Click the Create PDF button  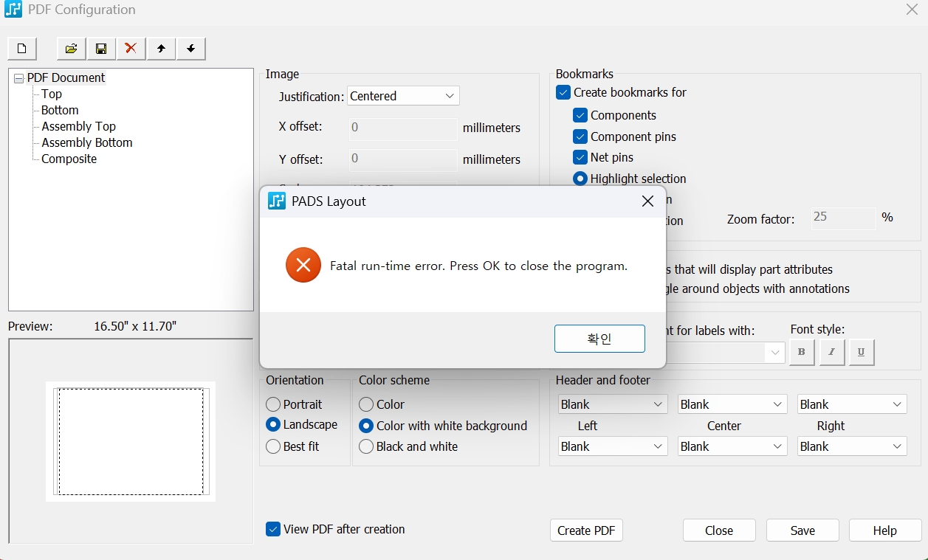point(586,530)
